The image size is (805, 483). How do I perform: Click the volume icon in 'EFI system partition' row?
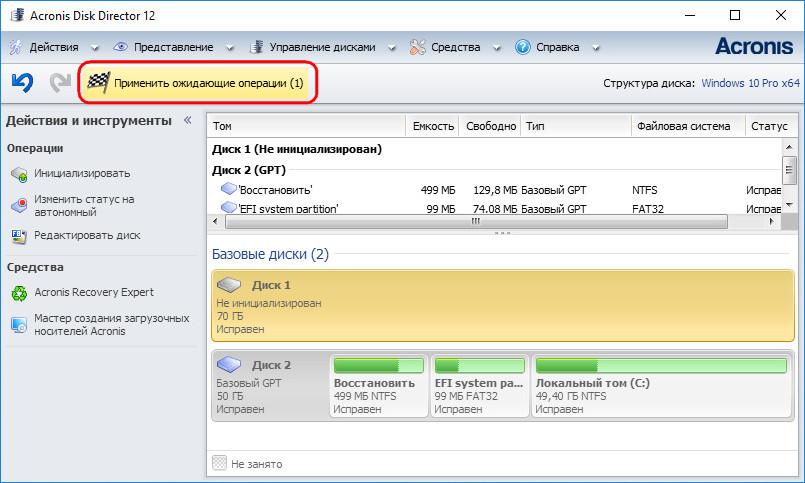tap(228, 207)
